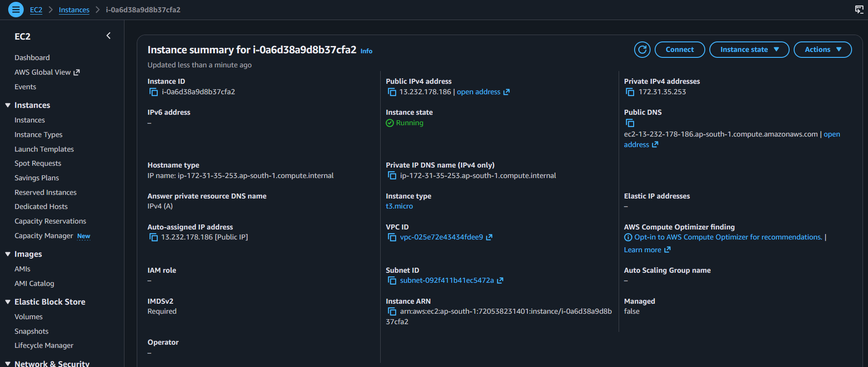
Task: Go to the EC2 Dashboard
Action: (32, 58)
